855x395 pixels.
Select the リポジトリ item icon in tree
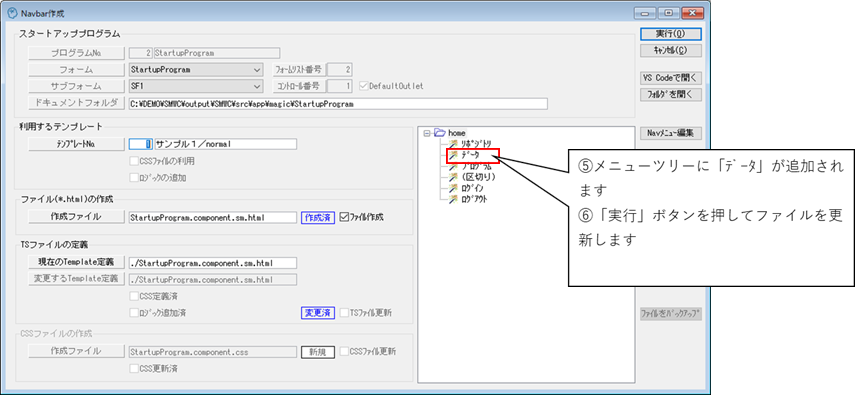coord(453,143)
